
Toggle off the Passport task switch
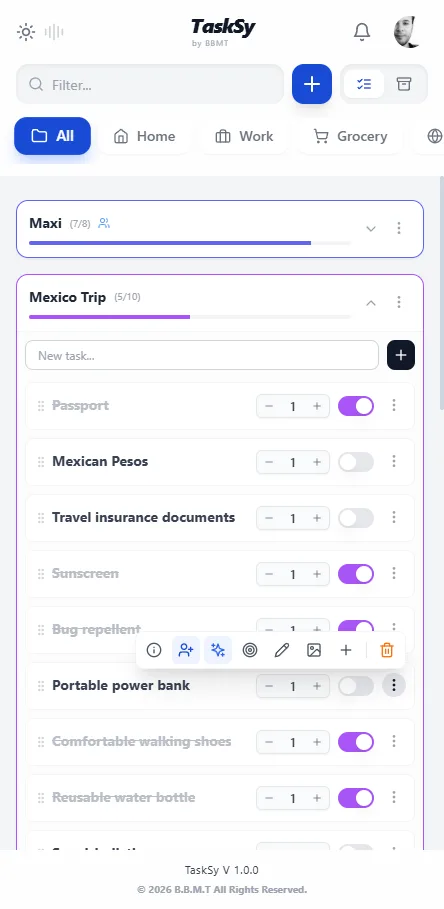coord(356,406)
